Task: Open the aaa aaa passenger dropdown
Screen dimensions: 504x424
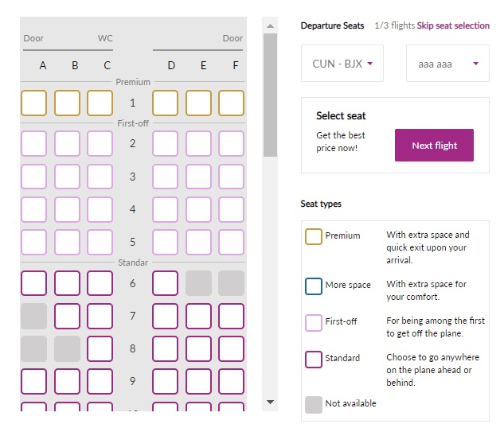Action: coord(447,64)
